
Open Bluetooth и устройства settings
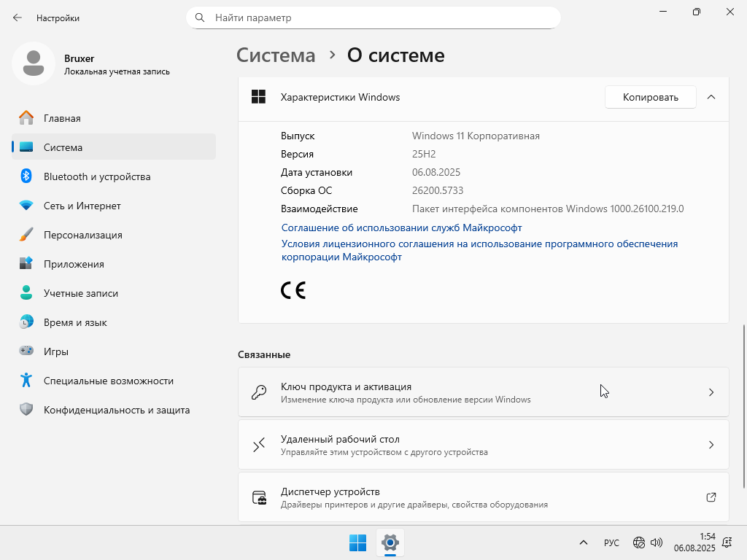[x=113, y=176]
